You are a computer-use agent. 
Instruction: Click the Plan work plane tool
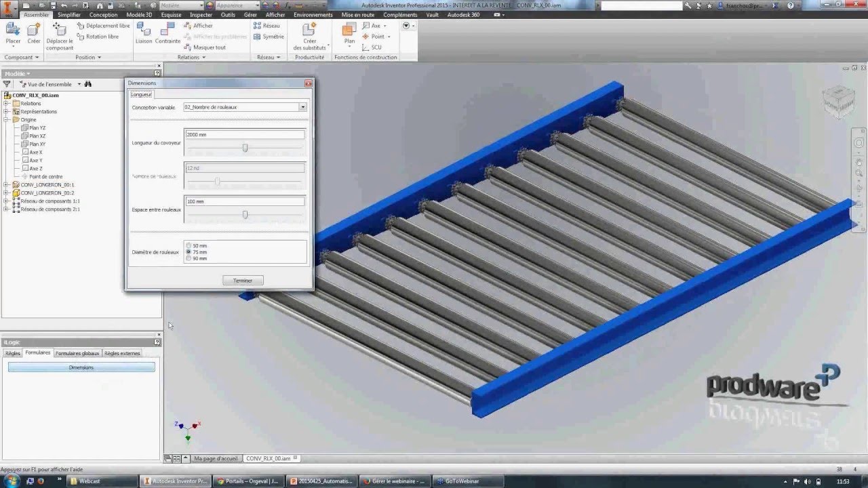349,33
